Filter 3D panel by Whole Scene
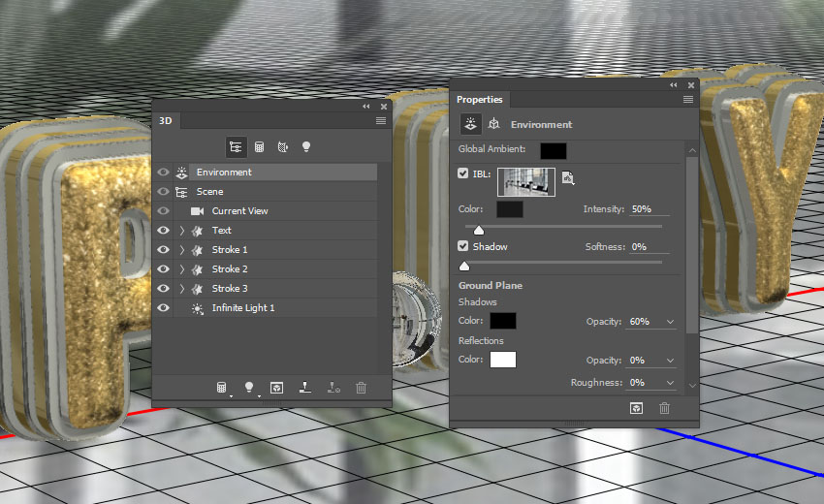 coord(236,146)
